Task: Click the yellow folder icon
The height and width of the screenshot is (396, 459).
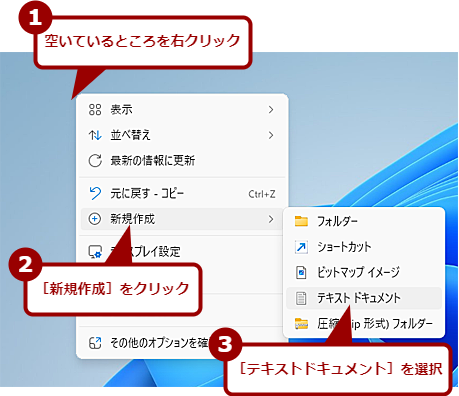Action: click(301, 221)
